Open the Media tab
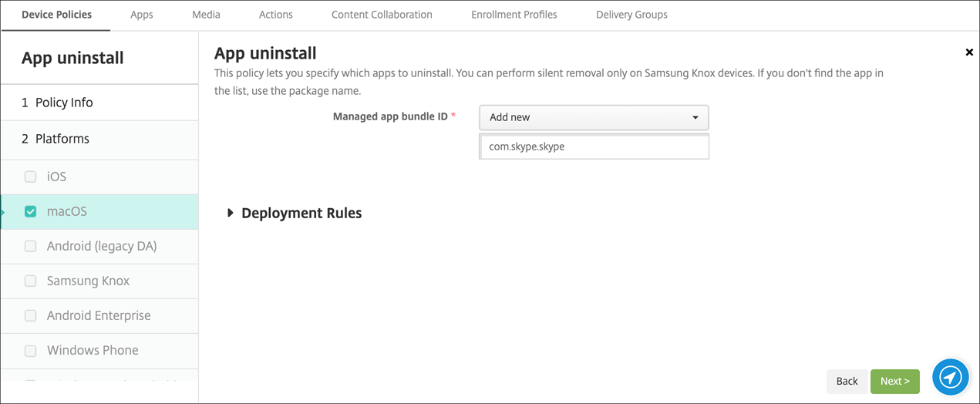 (206, 15)
